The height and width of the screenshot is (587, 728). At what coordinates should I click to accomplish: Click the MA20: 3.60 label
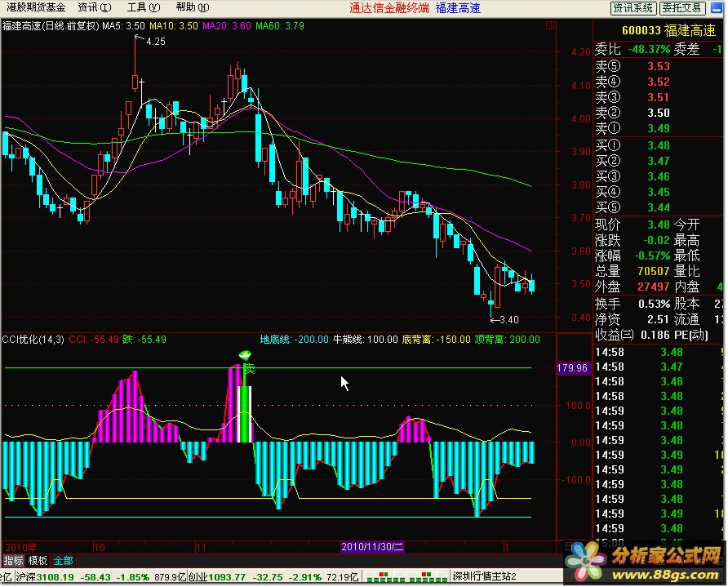[x=227, y=26]
